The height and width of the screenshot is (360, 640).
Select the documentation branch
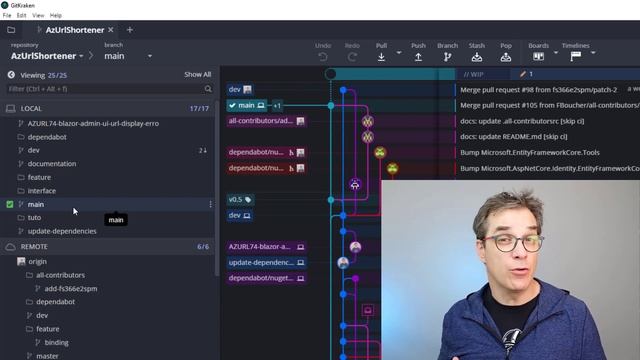(52, 164)
